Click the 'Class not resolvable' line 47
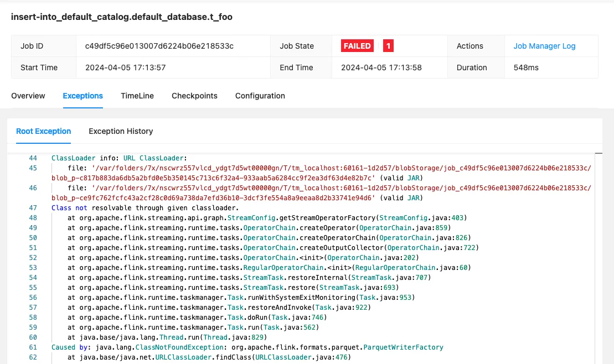 tap(145, 208)
